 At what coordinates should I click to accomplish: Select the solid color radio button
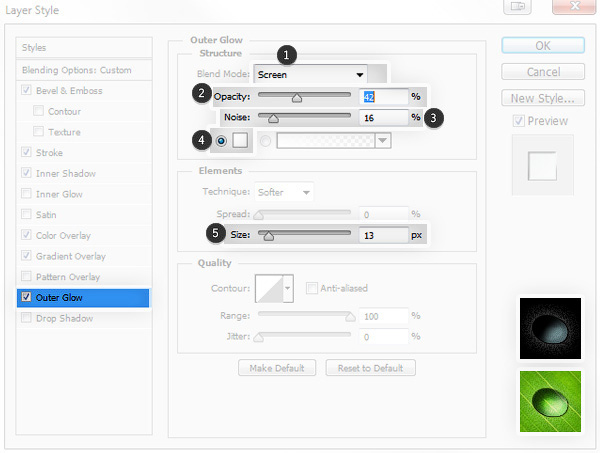tap(221, 141)
